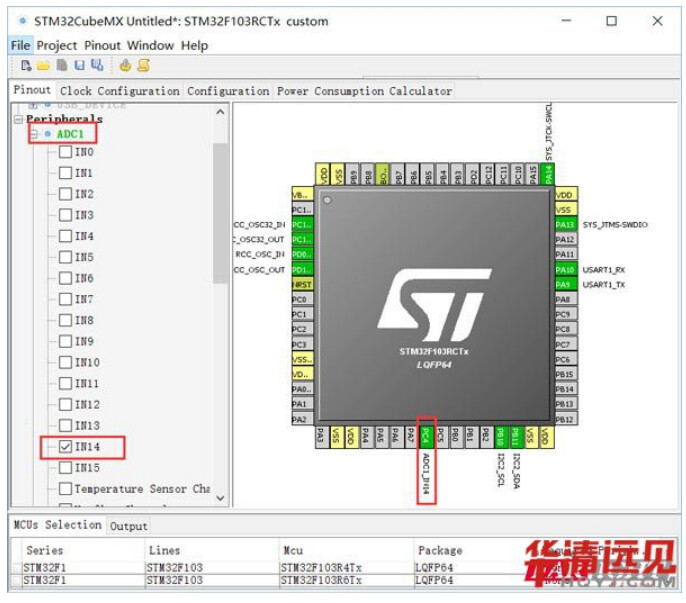
Task: Check the IN4 channel box
Action: pos(66,236)
